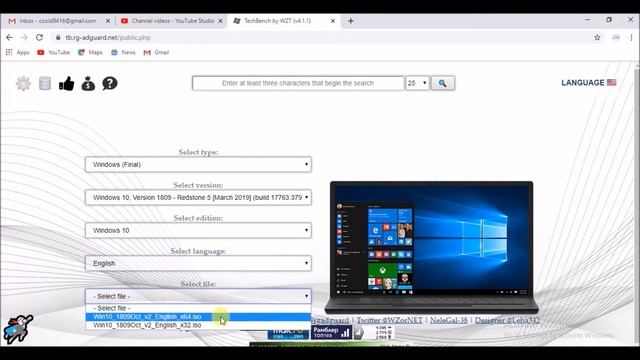This screenshot has width=640, height=360.
Task: Open the Select version dropdown
Action: coord(198,198)
